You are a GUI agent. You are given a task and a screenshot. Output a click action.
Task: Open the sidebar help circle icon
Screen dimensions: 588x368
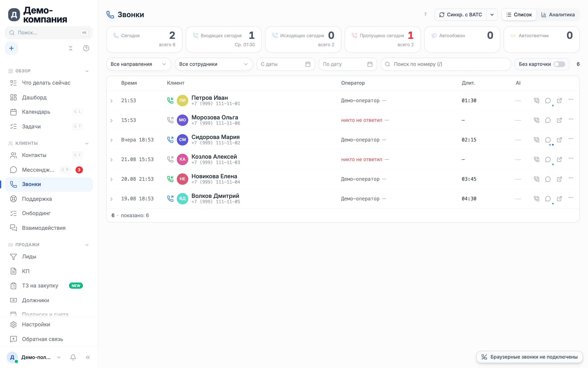point(86,48)
